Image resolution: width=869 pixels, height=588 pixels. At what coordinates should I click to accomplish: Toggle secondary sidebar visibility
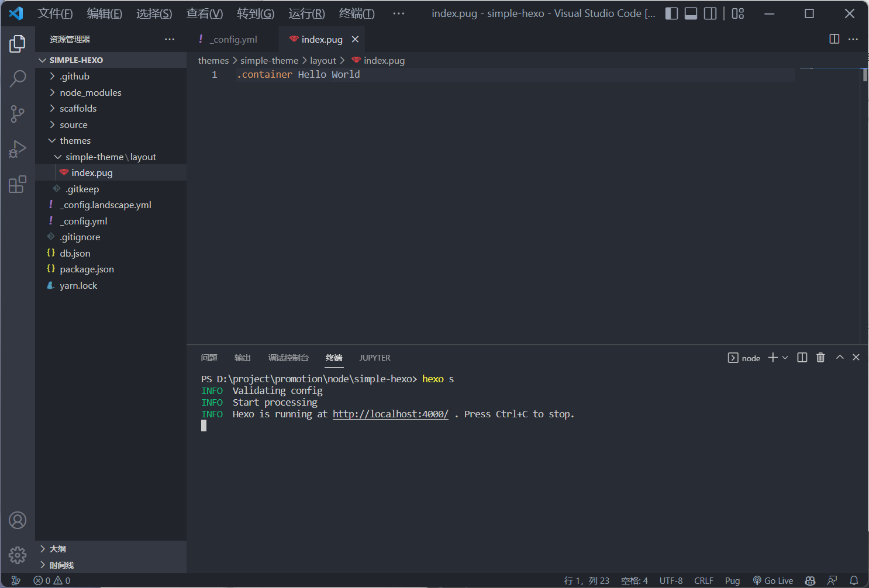tap(710, 13)
